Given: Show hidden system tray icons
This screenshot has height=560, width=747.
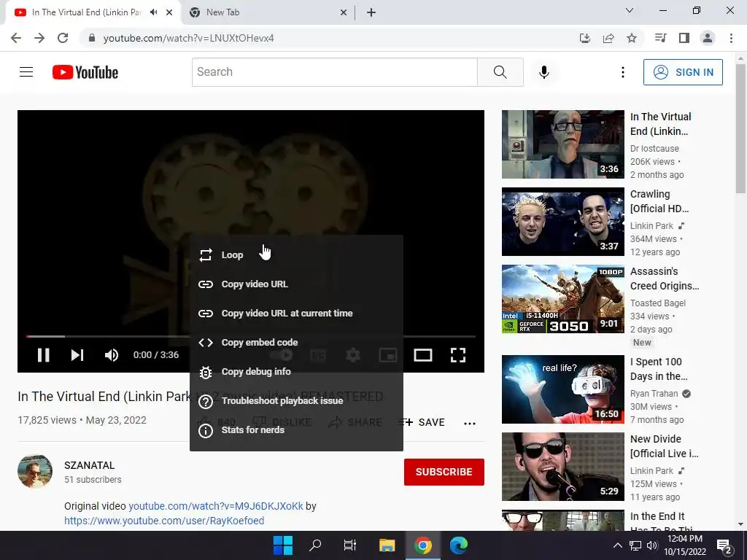Looking at the screenshot, I should (617, 545).
